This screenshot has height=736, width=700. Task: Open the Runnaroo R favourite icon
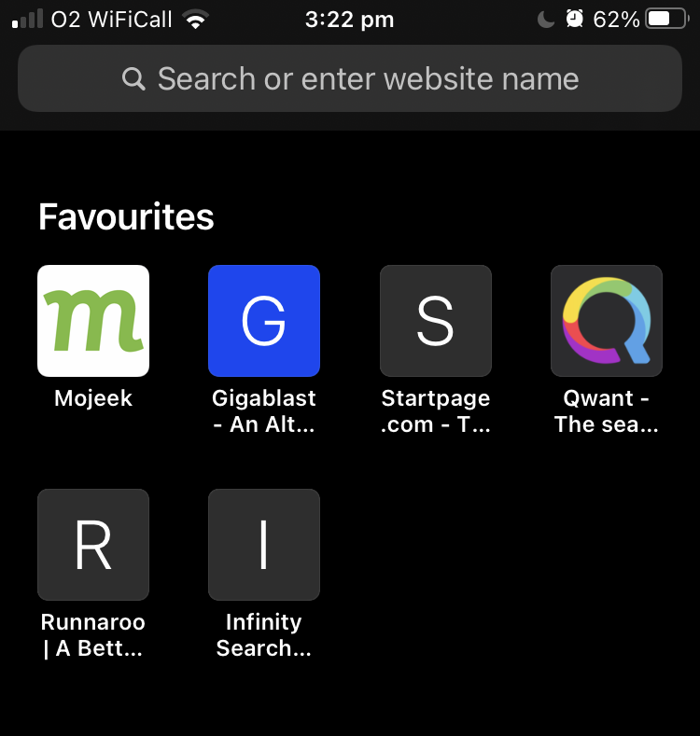click(x=93, y=545)
